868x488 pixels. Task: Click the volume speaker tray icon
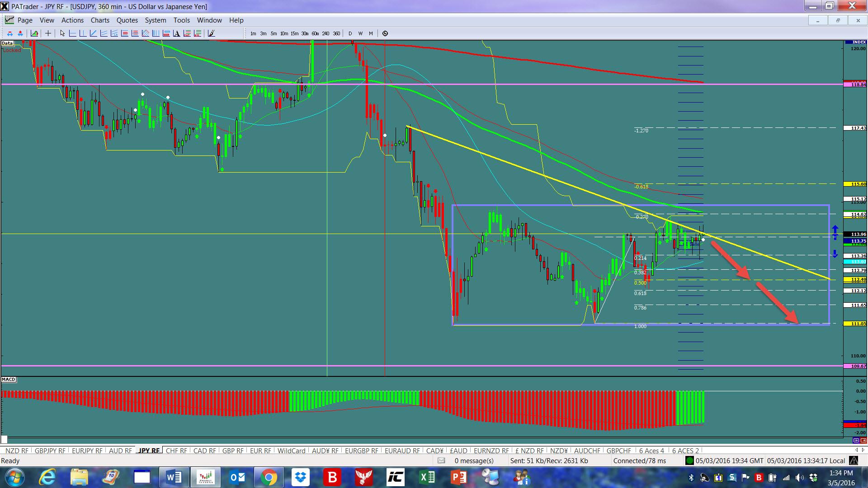(800, 478)
